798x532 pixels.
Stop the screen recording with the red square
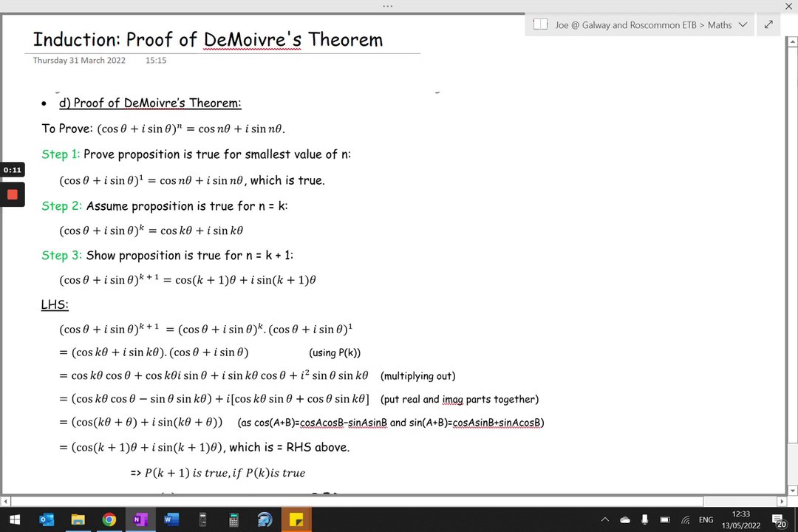click(13, 194)
